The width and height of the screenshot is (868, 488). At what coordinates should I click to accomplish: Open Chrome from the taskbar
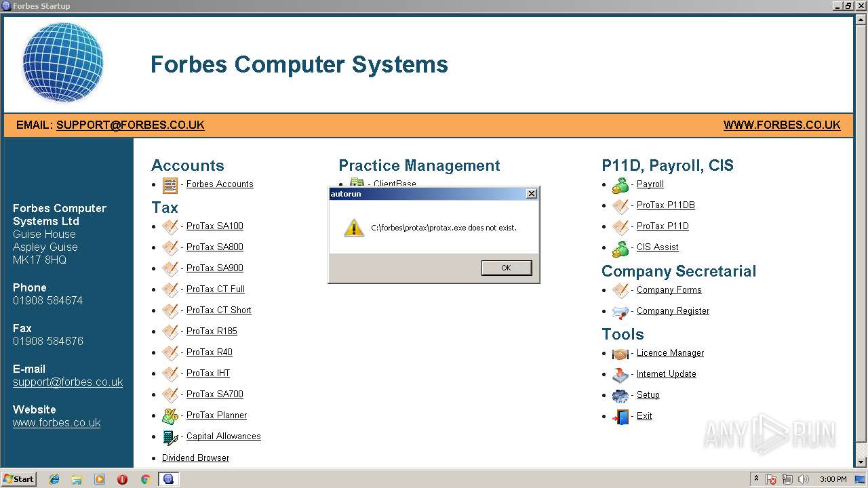(145, 479)
